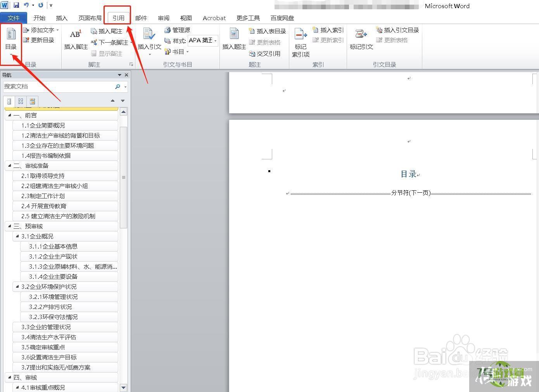Click the 目录 heading text in the document
Image resolution: width=539 pixels, height=392 pixels.
(x=409, y=174)
